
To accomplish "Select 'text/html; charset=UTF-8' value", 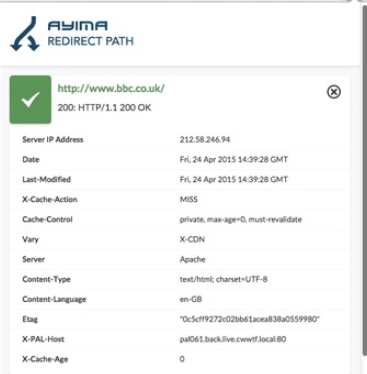I will coord(224,279).
